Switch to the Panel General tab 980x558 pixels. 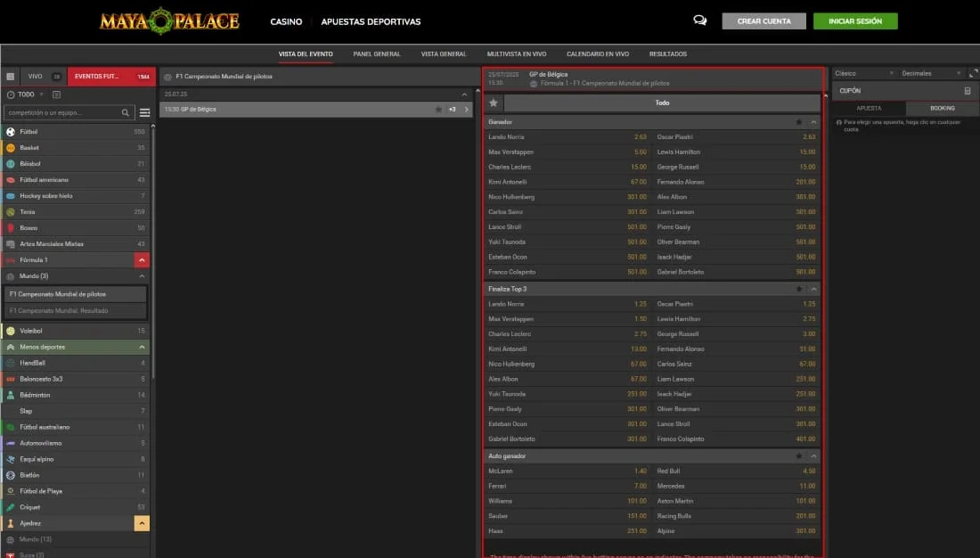[377, 54]
